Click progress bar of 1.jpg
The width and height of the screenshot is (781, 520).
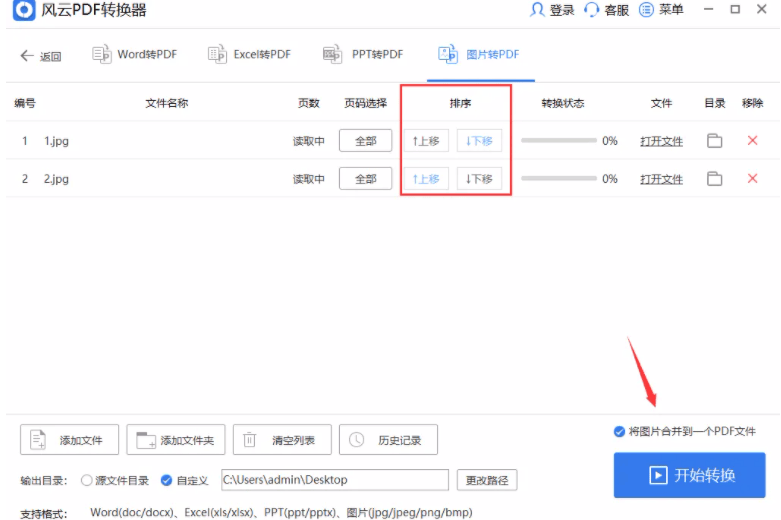point(559,140)
